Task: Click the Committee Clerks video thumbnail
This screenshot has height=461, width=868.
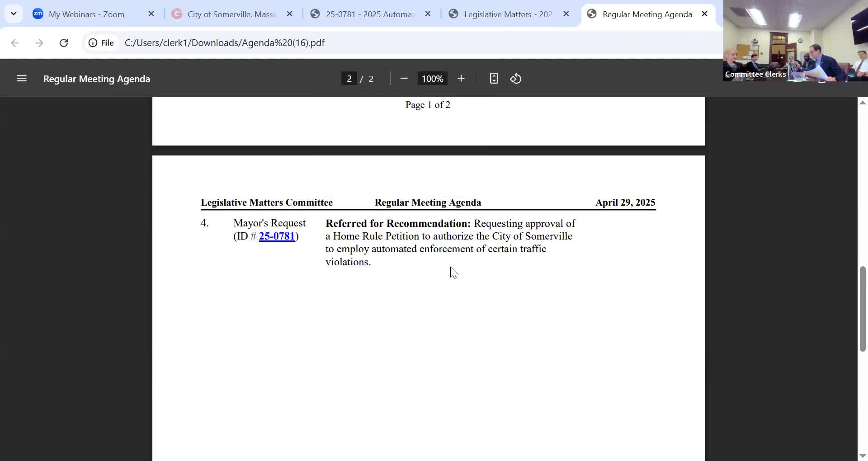Action: pyautogui.click(x=796, y=41)
